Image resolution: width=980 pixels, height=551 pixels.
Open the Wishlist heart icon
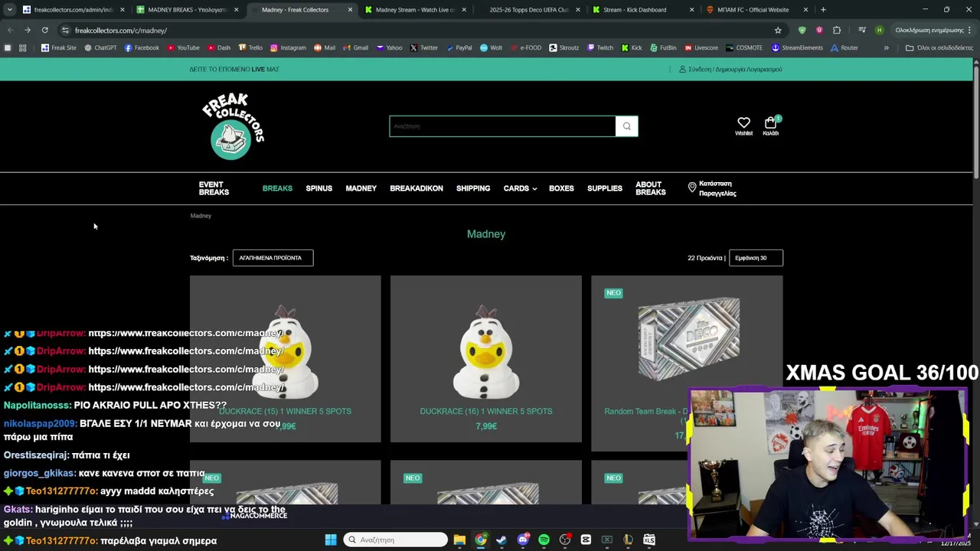coord(743,122)
